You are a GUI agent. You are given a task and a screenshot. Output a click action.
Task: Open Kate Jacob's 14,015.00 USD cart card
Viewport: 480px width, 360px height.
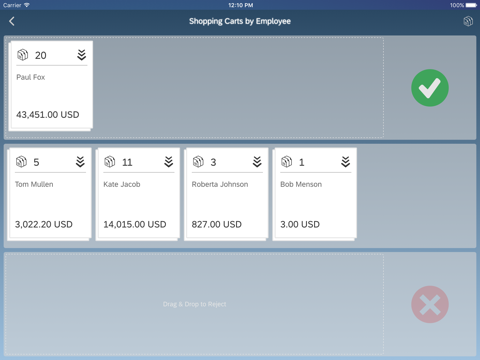click(138, 193)
